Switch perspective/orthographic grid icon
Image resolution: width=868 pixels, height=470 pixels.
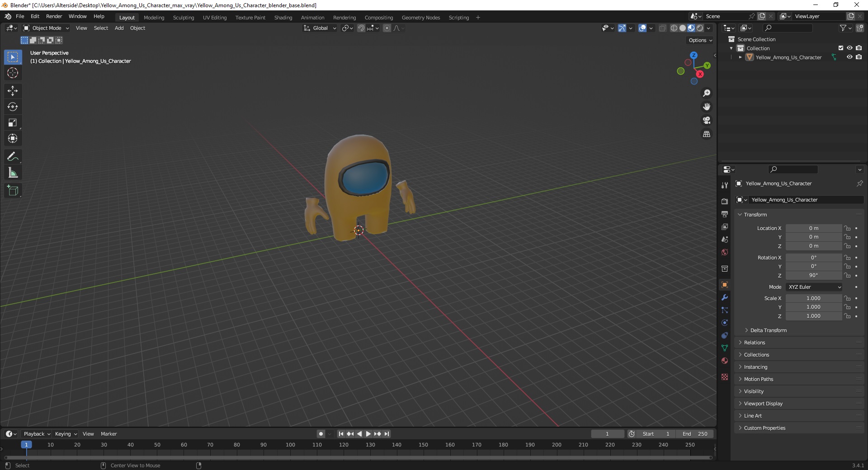click(x=707, y=134)
